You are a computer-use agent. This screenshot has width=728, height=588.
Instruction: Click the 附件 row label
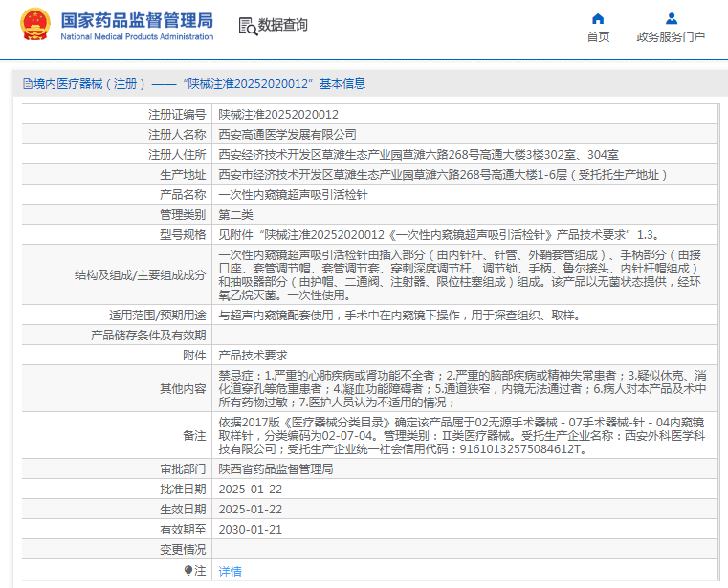pyautogui.click(x=194, y=356)
